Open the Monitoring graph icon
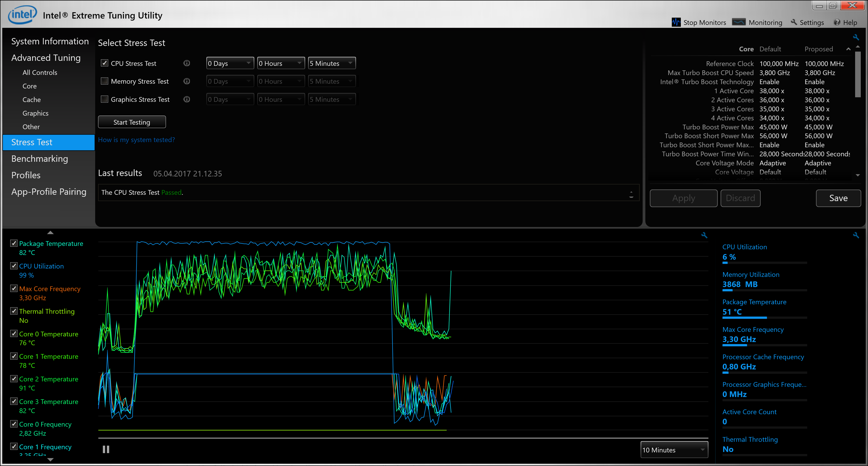Screen dimensions: 868x466 (x=739, y=22)
